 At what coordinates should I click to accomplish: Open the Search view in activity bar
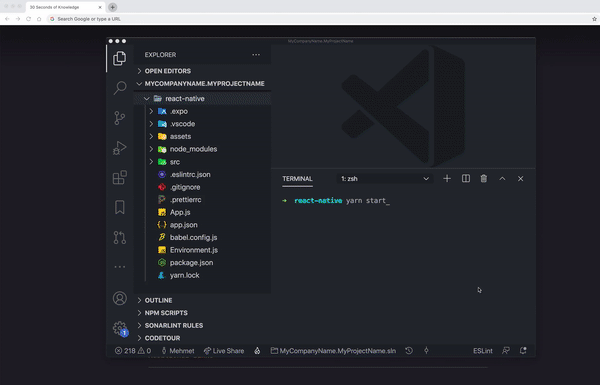point(119,88)
